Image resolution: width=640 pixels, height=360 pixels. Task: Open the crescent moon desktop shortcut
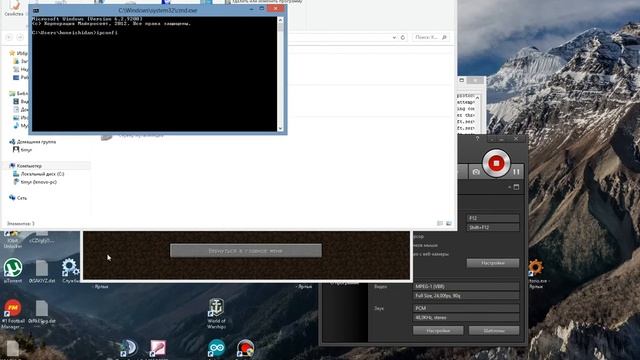coord(129,349)
